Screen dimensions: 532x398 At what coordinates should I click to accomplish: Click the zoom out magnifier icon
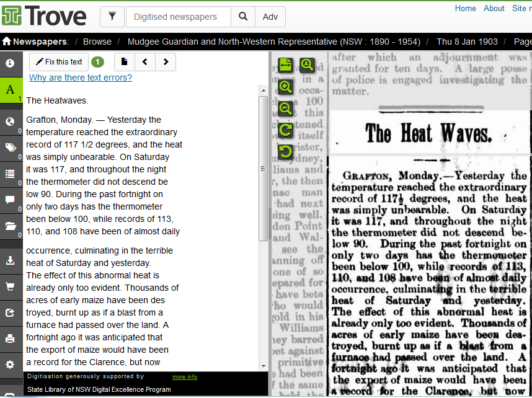(286, 108)
